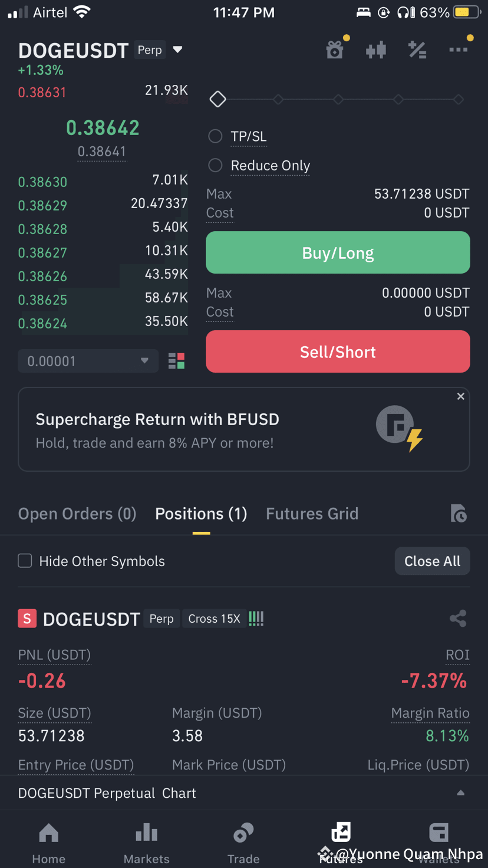Open the candlestick chart icon
This screenshot has height=868, width=488.
click(x=375, y=50)
